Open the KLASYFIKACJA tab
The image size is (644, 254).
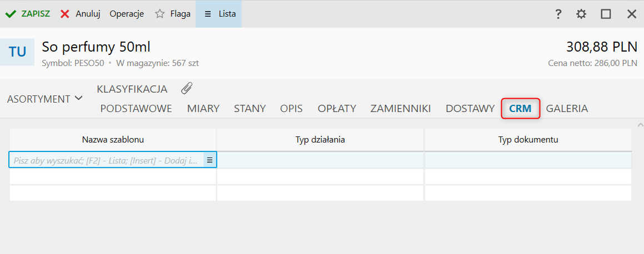[x=132, y=89]
